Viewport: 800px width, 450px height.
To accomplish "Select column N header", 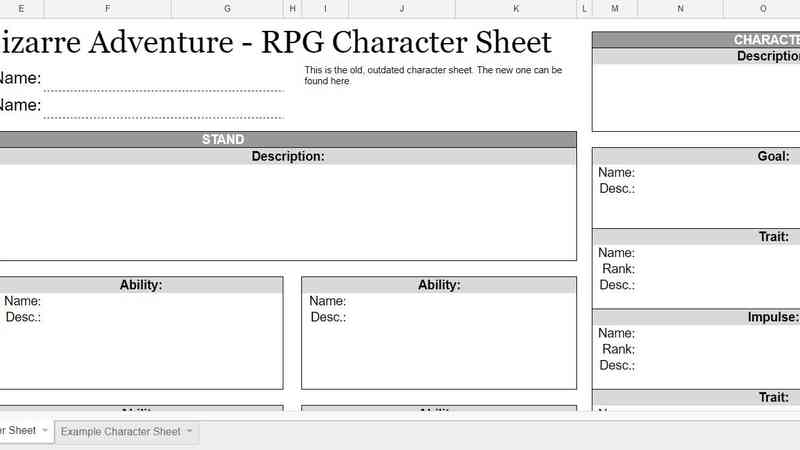I will [680, 9].
